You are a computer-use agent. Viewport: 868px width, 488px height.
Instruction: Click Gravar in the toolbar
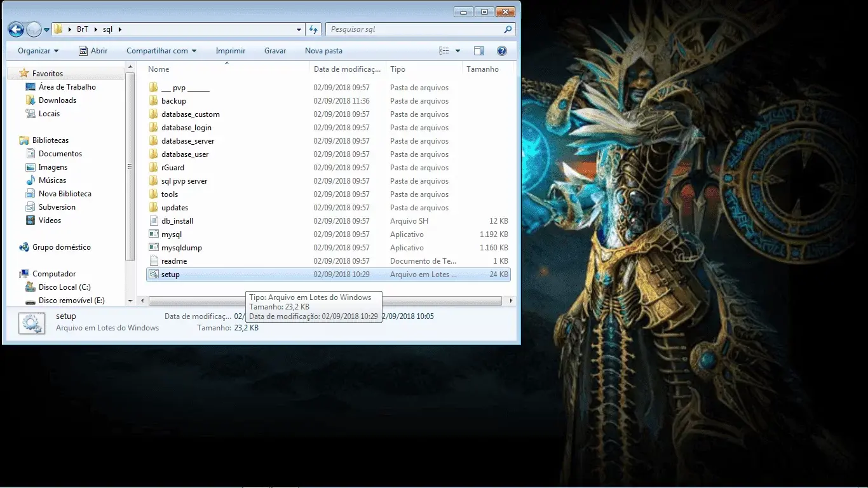[x=275, y=51]
